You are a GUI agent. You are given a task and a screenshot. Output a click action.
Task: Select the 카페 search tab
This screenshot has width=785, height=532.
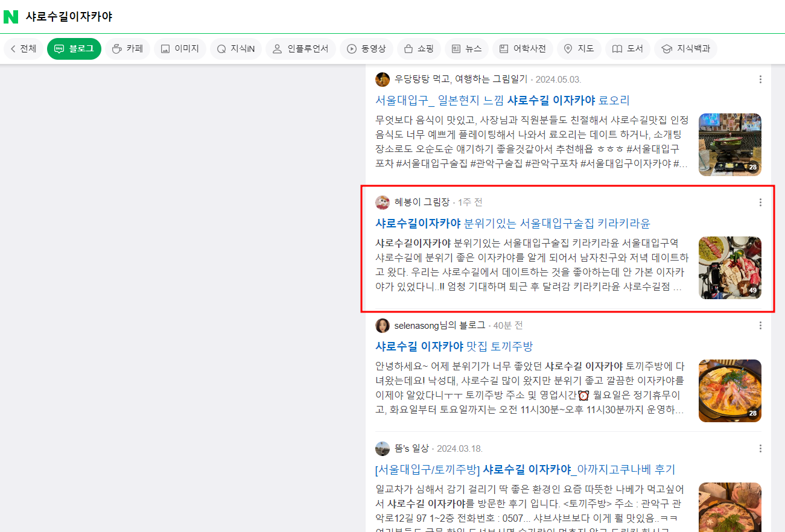tap(127, 49)
